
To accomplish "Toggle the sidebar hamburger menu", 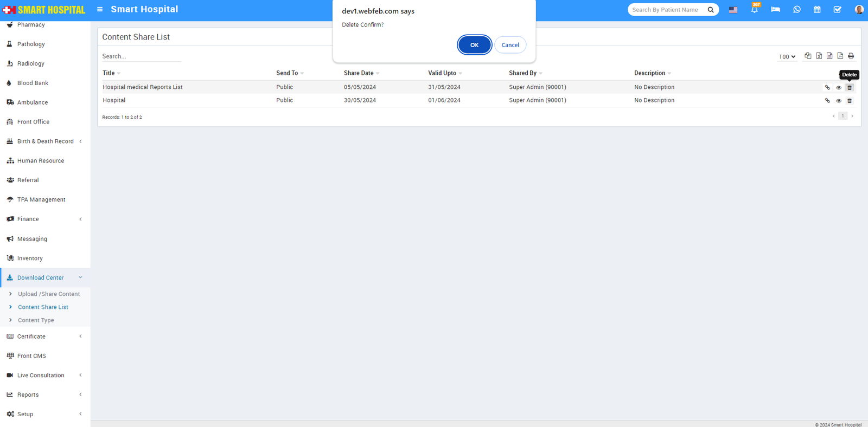I will tap(100, 9).
